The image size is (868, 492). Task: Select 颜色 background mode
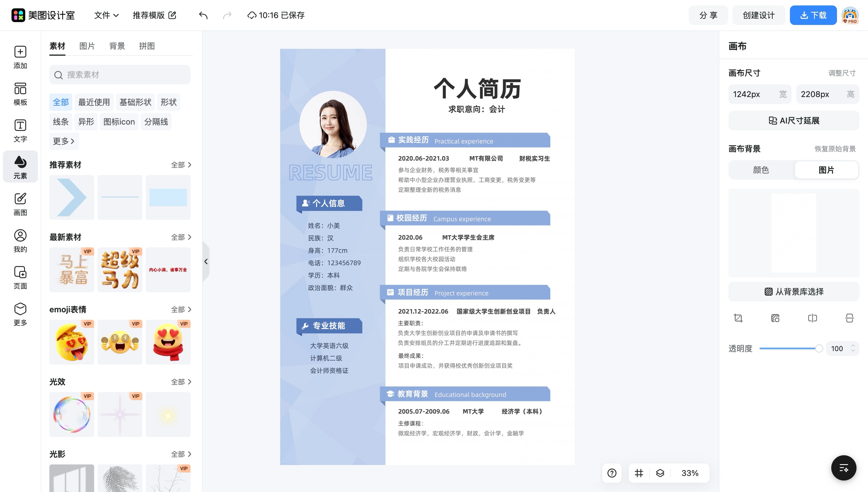(x=761, y=170)
